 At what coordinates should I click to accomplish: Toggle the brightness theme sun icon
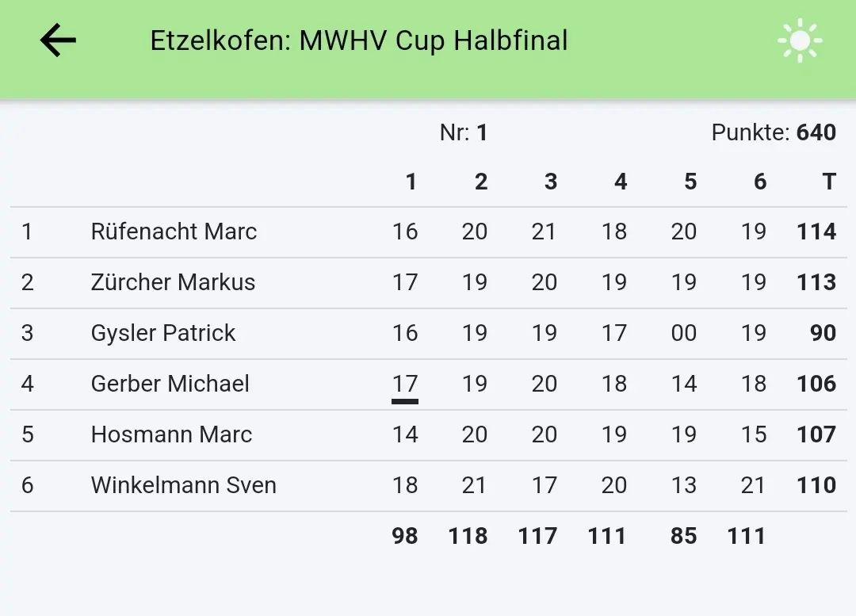800,40
